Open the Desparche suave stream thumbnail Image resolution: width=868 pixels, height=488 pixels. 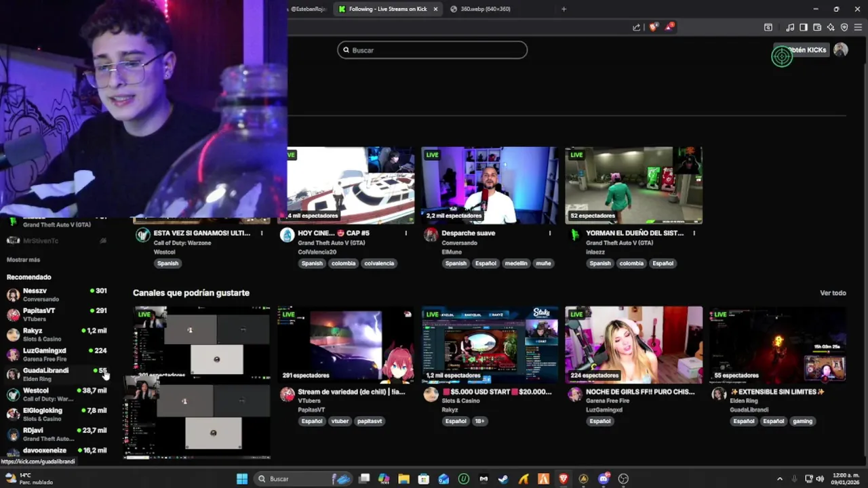pyautogui.click(x=490, y=185)
